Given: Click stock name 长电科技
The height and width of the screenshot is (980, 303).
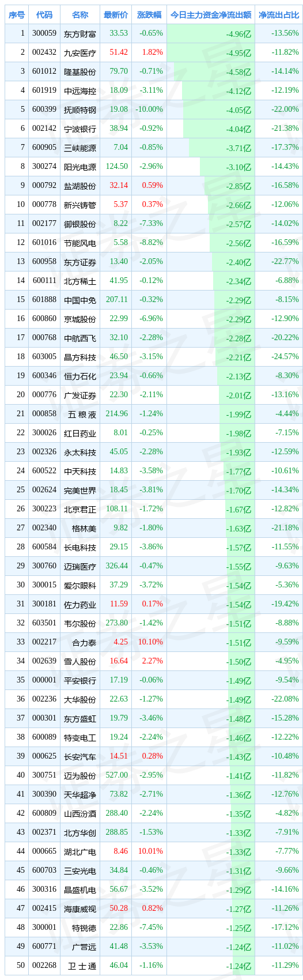Looking at the screenshot, I should (80, 548).
